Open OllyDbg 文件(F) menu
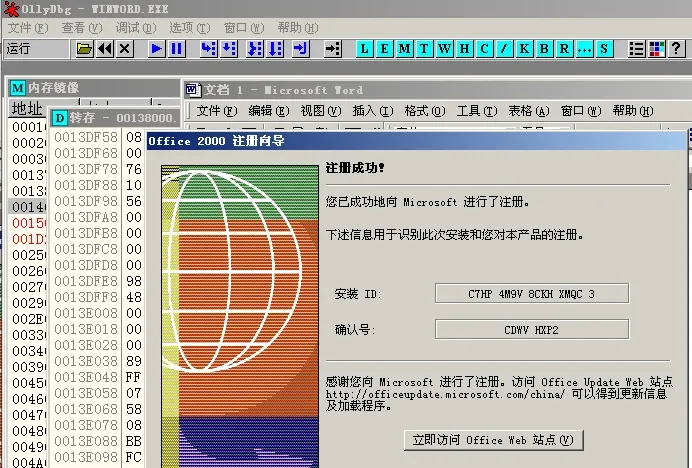This screenshot has height=468, width=692. click(28, 28)
